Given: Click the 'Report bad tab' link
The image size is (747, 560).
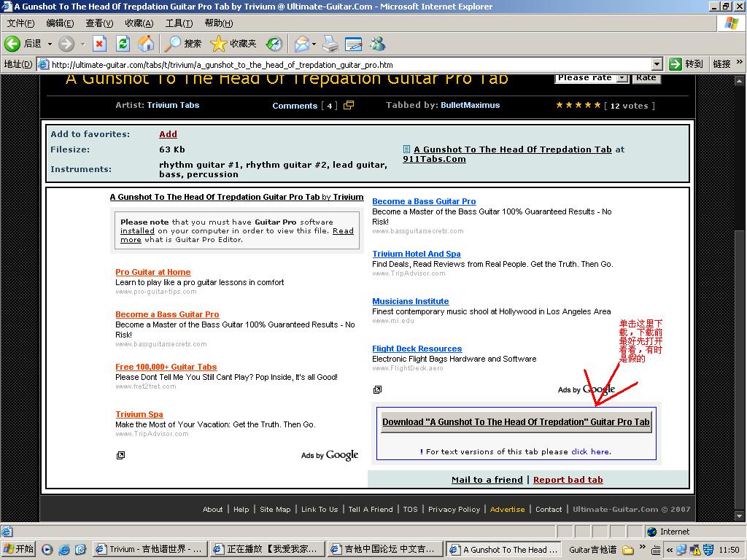Looking at the screenshot, I should click(x=568, y=480).
